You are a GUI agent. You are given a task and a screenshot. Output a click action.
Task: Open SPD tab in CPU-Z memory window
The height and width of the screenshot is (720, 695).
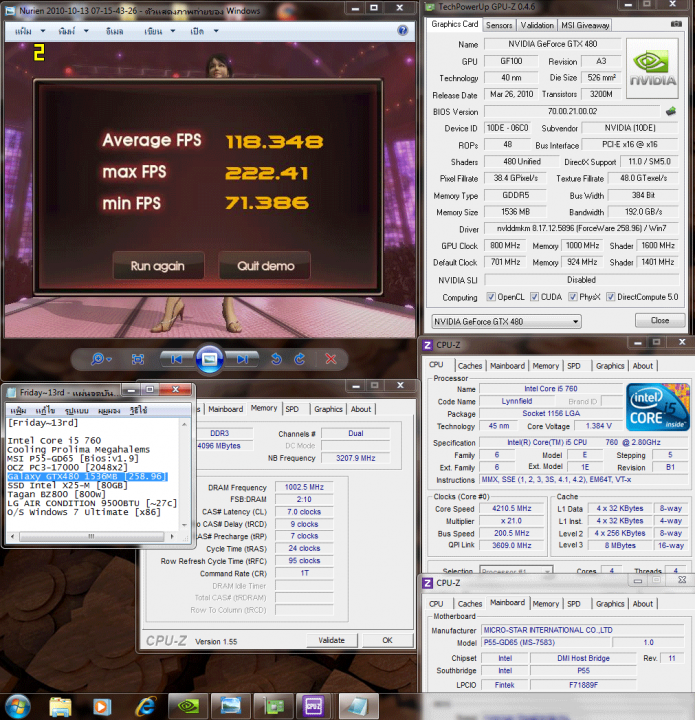[x=292, y=409]
